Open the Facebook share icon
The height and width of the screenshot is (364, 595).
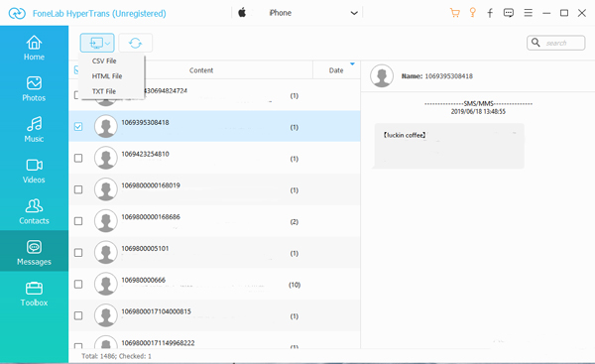[490, 13]
